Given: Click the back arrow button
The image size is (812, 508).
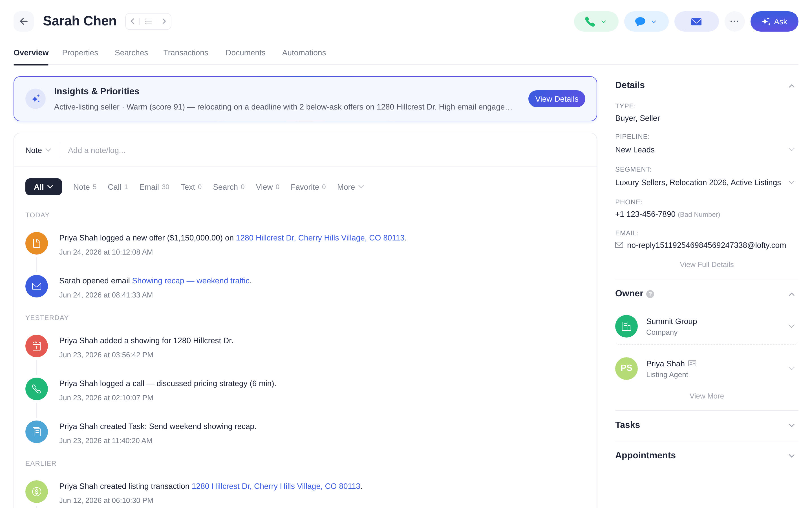Looking at the screenshot, I should point(23,21).
